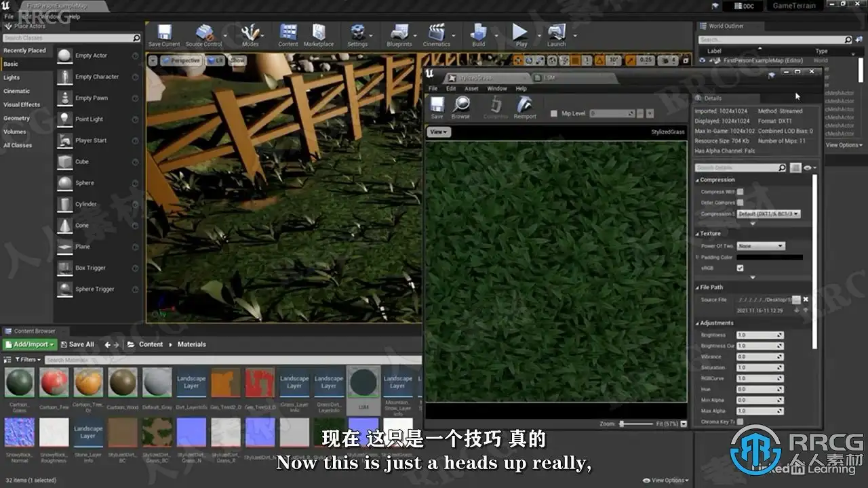Image resolution: width=868 pixels, height=488 pixels.
Task: Click Browse in the texture editor toolbar
Action: coord(461,108)
